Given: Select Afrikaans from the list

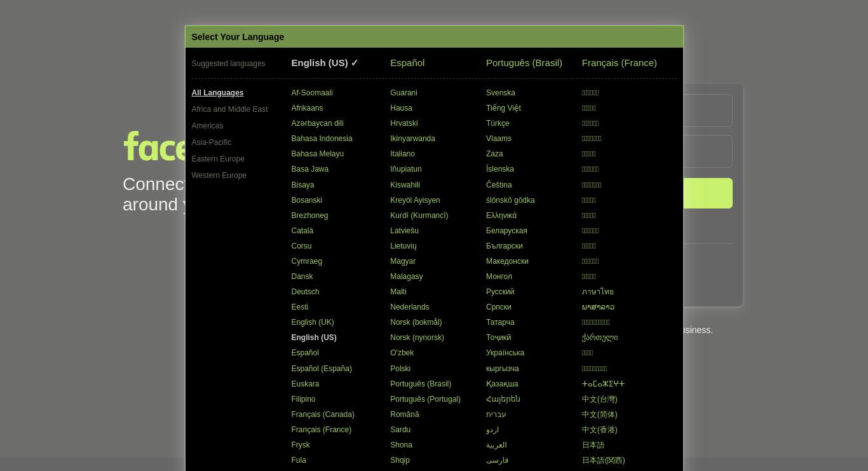Looking at the screenshot, I should [307, 108].
